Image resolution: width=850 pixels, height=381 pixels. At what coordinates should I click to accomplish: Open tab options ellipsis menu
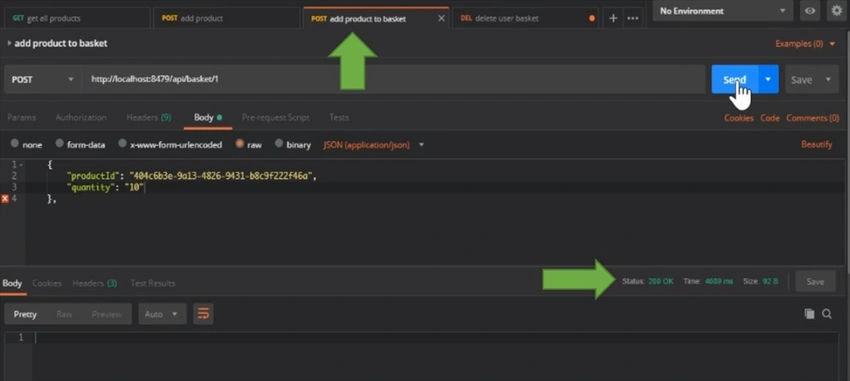(x=633, y=18)
